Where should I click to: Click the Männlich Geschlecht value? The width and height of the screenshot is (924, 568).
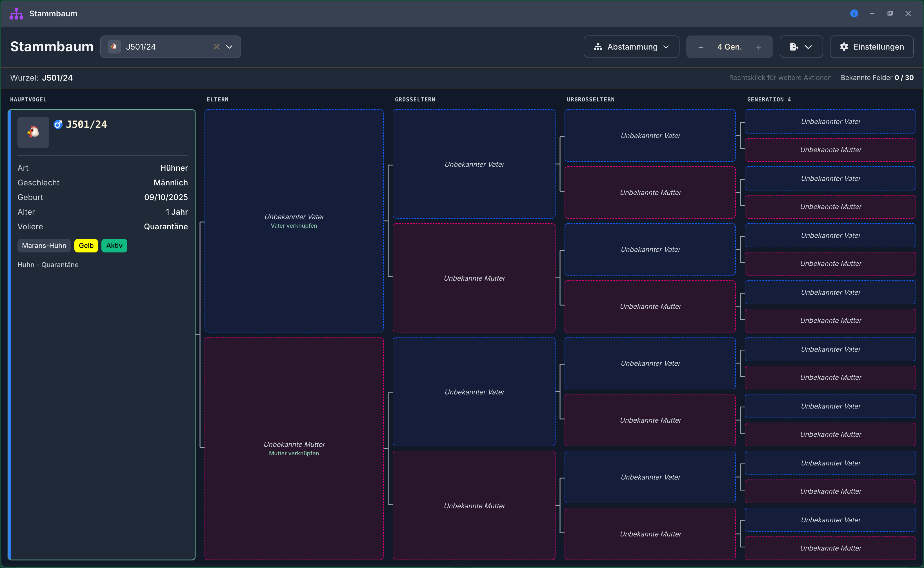[170, 183]
